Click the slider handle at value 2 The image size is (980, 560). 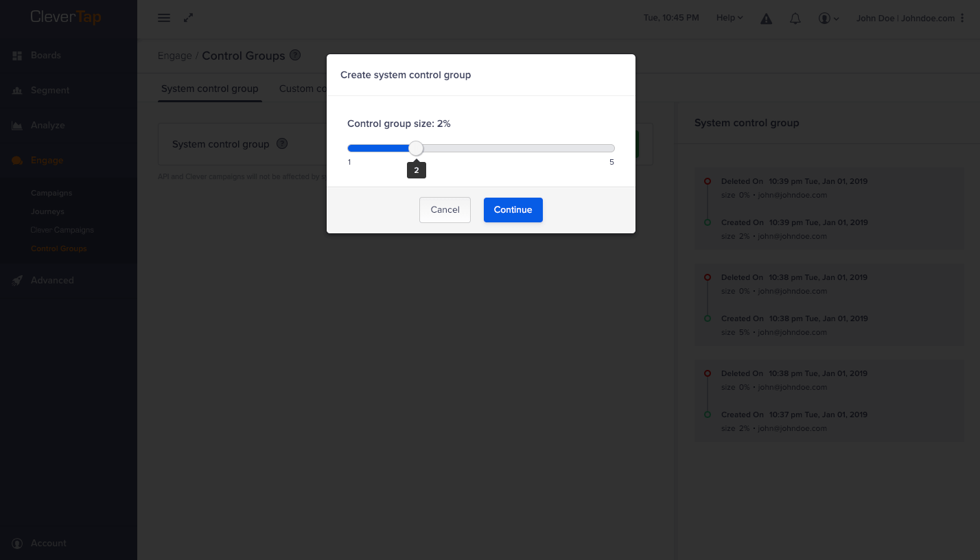coord(416,148)
